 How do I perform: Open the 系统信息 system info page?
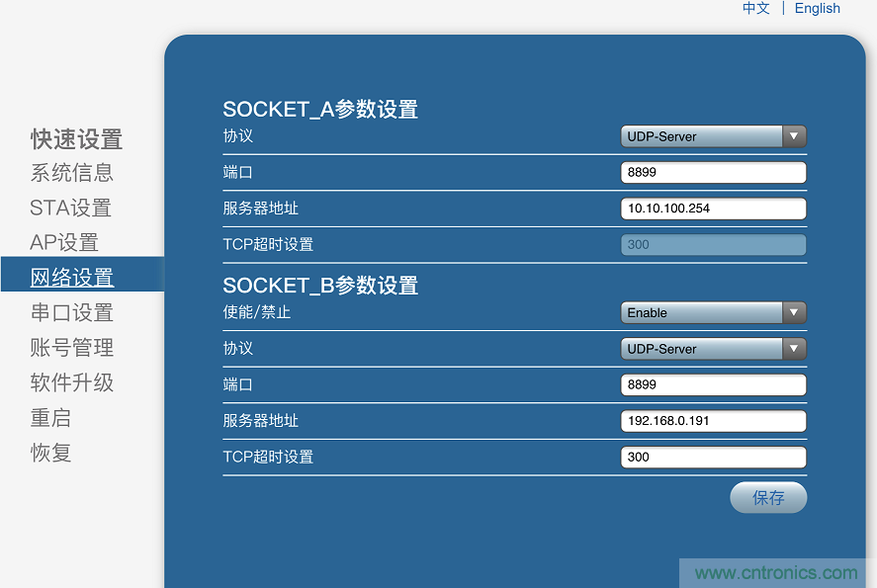[71, 173]
